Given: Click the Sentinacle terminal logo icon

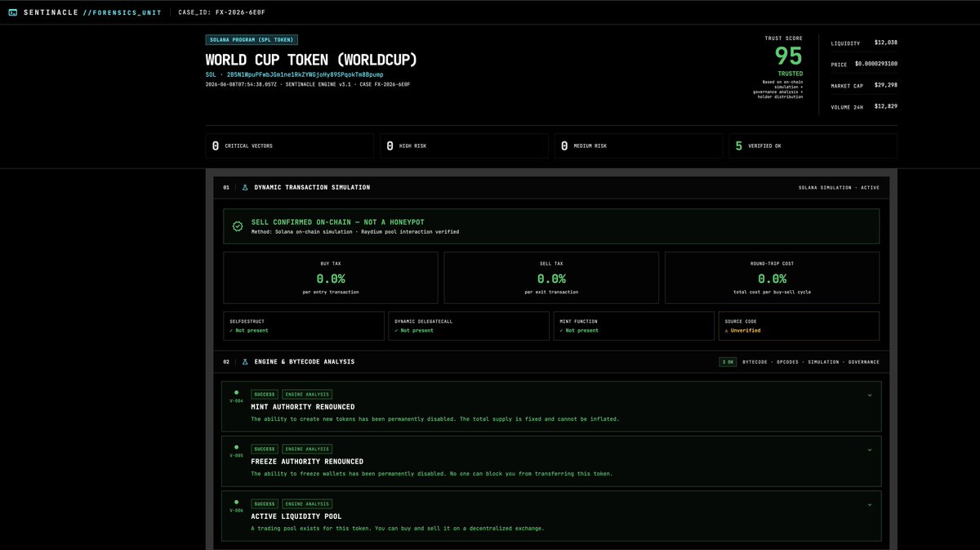Looking at the screenshot, I should coord(12,12).
